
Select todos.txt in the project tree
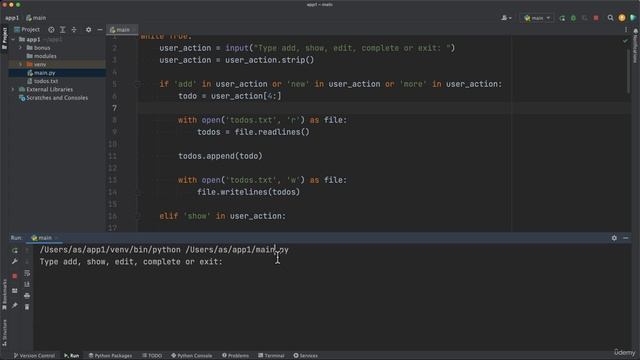42,81
